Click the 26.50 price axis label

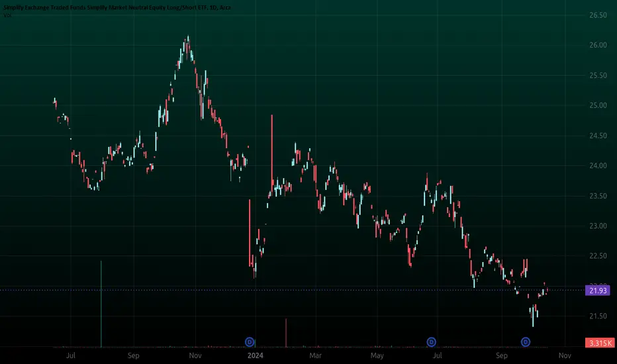pos(598,15)
